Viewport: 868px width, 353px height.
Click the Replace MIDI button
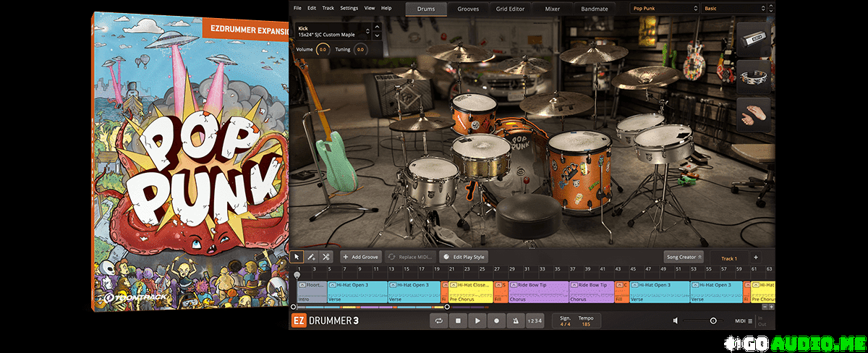coord(410,257)
